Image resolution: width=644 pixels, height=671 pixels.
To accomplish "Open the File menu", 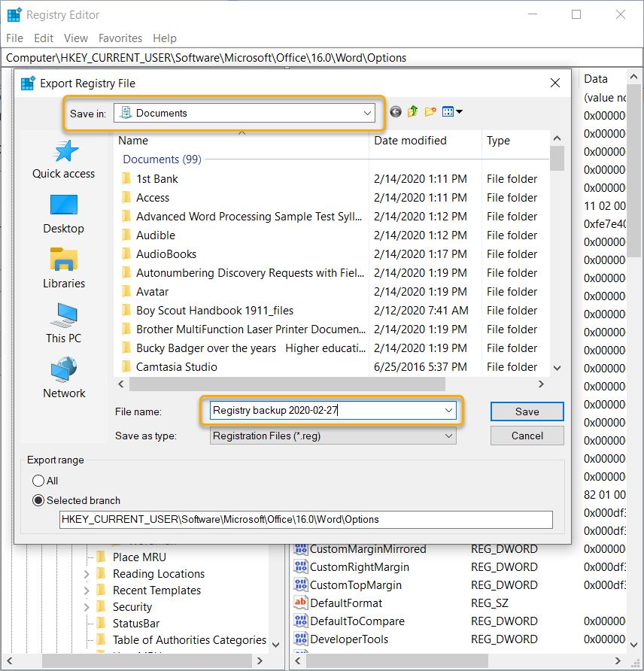I will coord(14,38).
